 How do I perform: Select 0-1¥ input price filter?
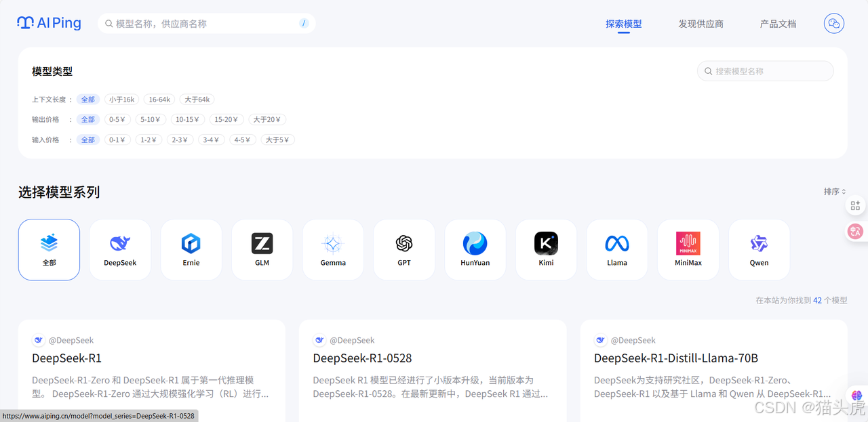117,140
